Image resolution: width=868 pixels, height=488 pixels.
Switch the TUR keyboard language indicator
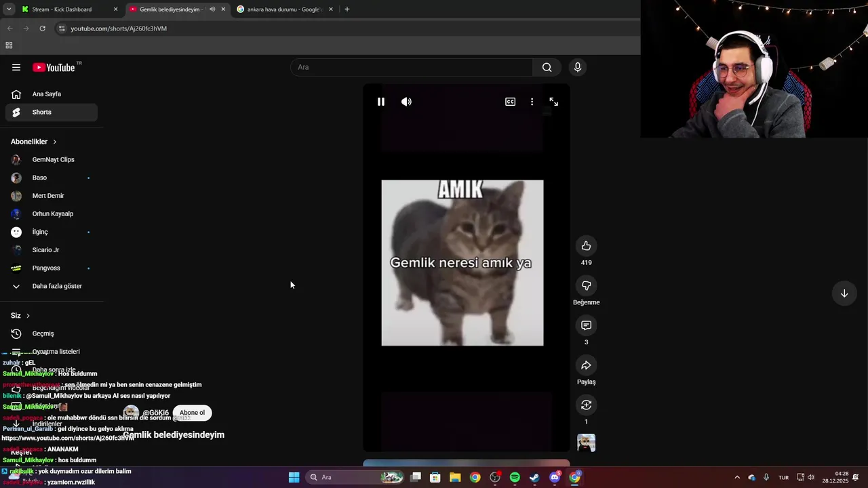[x=784, y=477]
